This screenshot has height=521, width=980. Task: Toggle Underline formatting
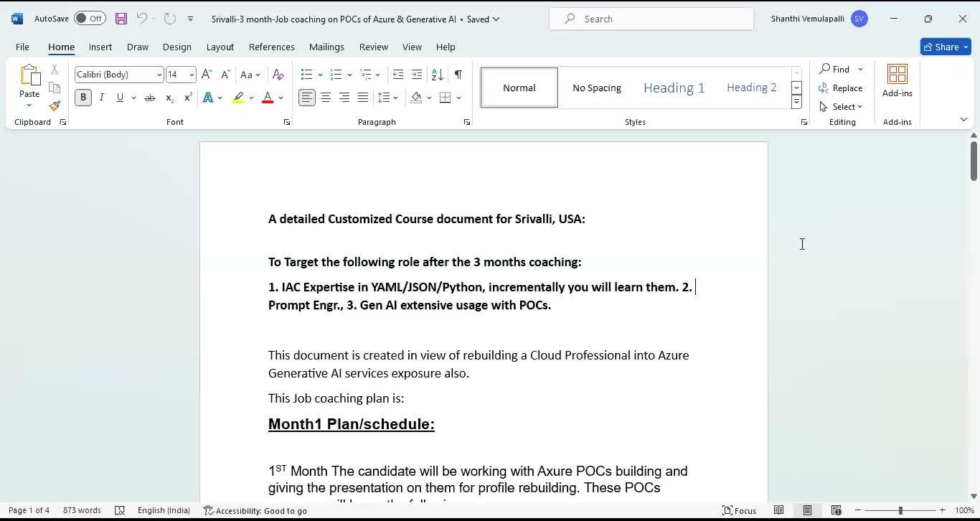120,98
